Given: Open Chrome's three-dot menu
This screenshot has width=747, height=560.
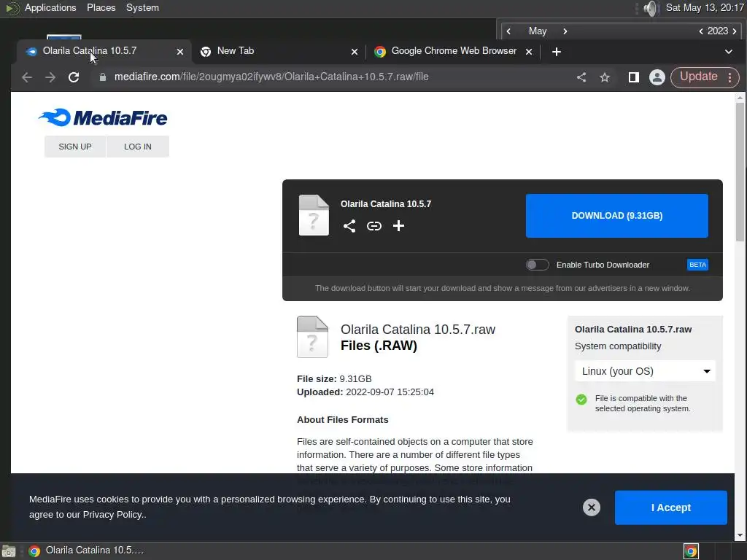Looking at the screenshot, I should pyautogui.click(x=729, y=77).
